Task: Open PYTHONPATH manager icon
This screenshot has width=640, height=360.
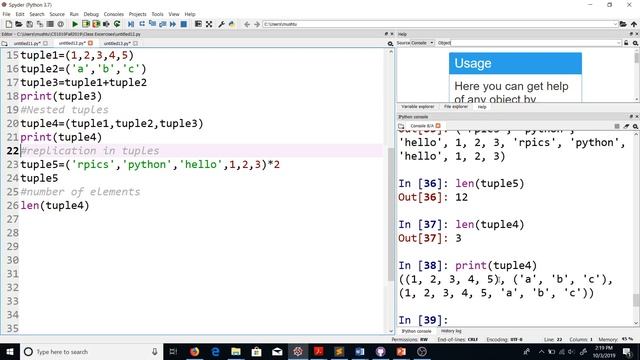Action: pos(232,24)
